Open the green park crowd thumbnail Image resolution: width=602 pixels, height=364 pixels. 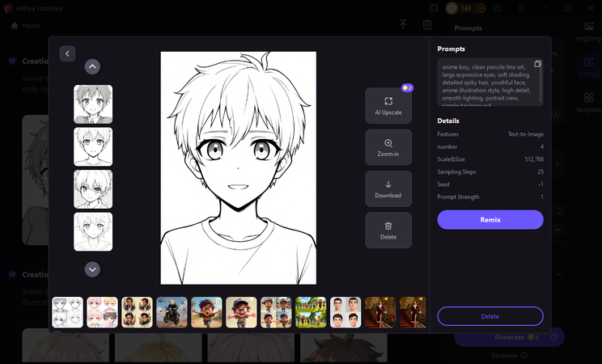click(x=311, y=312)
